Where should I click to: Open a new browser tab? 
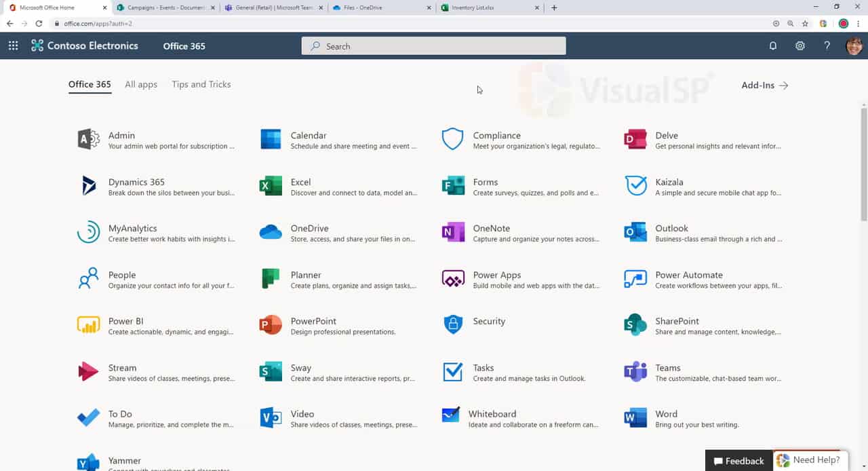(554, 7)
